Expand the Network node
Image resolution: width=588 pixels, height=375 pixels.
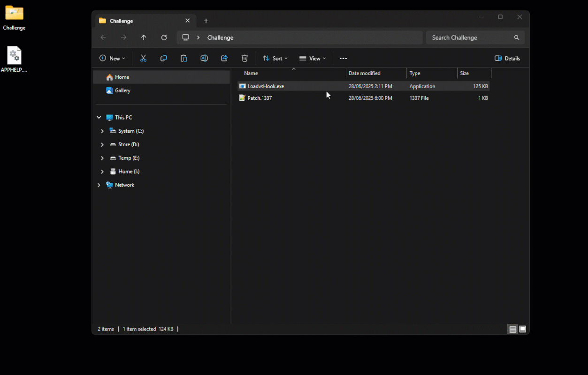(99, 185)
